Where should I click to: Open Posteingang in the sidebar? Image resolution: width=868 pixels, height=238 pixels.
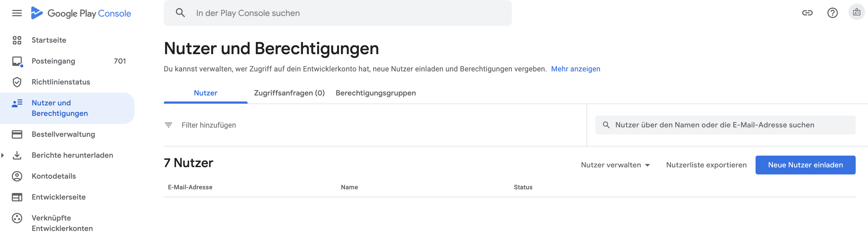(x=67, y=61)
